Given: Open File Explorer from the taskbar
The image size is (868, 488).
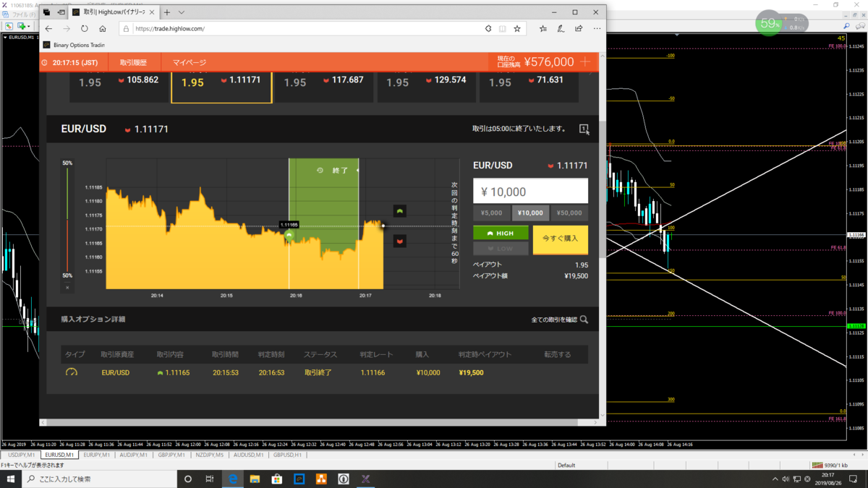Looking at the screenshot, I should 255,479.
